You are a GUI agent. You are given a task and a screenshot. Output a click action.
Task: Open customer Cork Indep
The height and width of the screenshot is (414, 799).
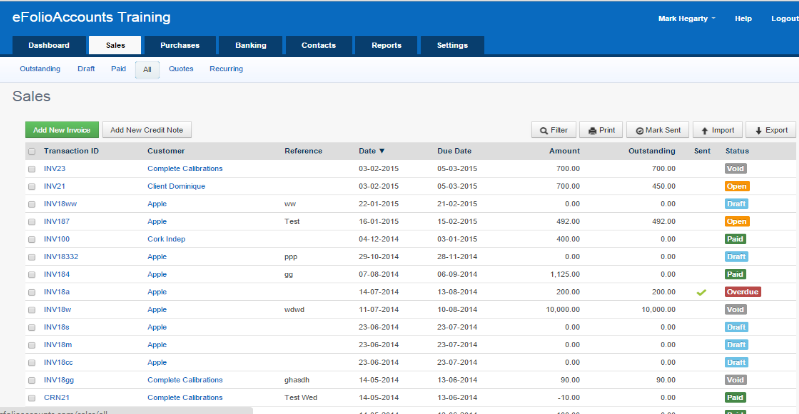tap(166, 239)
